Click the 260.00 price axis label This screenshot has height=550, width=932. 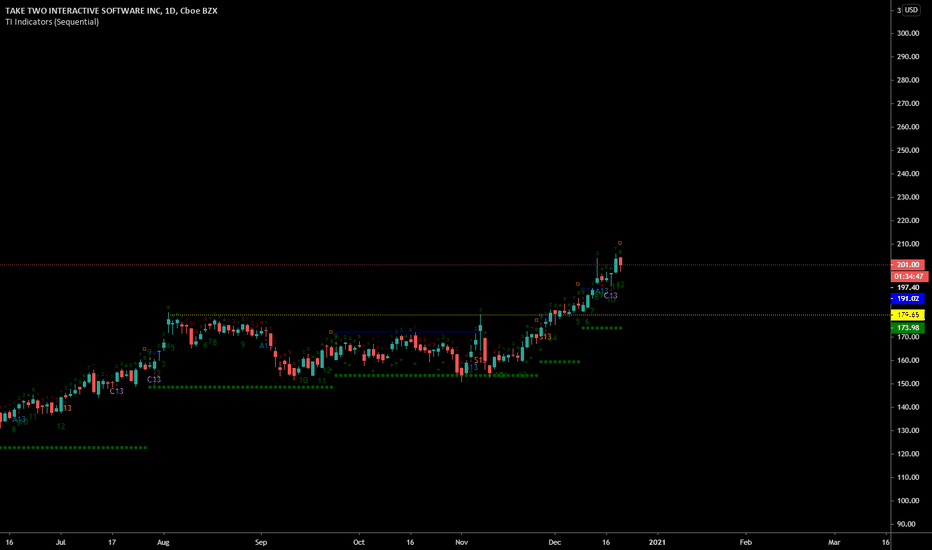click(908, 127)
